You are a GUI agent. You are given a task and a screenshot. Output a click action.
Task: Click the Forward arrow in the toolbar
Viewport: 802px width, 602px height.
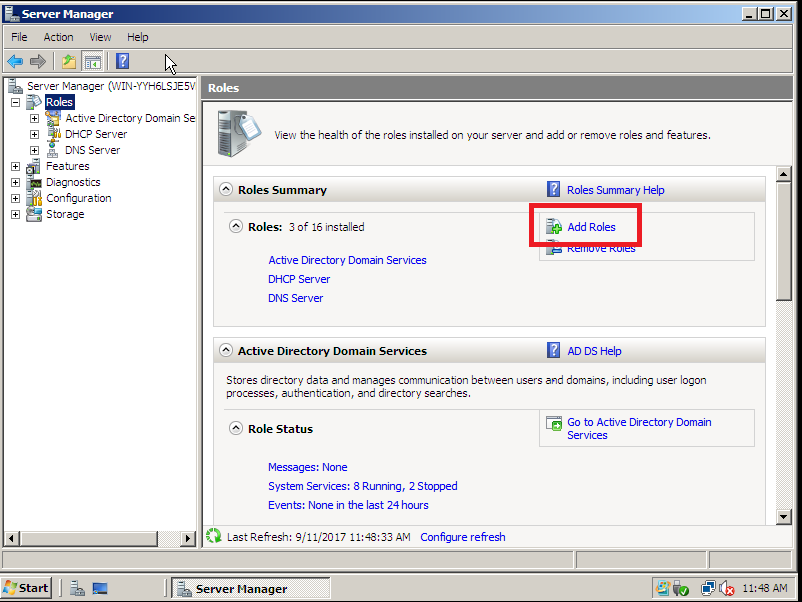(x=38, y=62)
